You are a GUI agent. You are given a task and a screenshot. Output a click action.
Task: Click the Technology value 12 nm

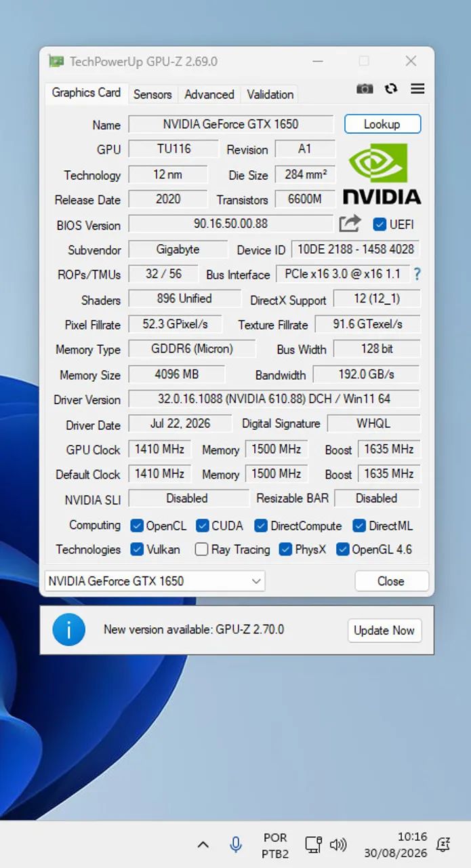click(168, 174)
